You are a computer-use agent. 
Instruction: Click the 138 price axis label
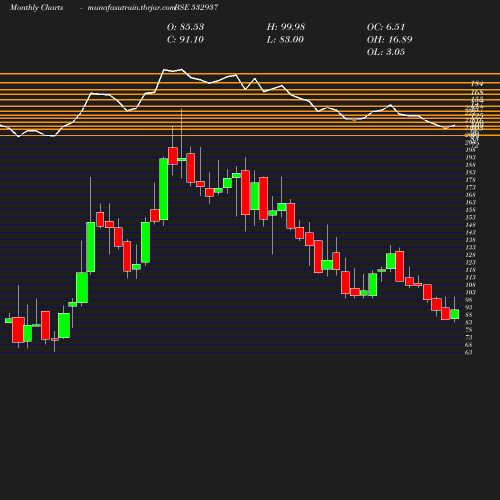pyautogui.click(x=470, y=240)
